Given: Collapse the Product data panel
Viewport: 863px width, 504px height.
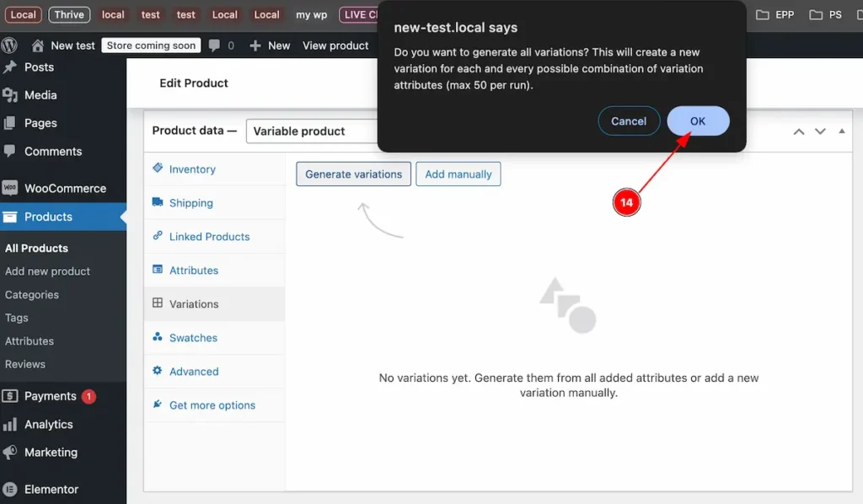Looking at the screenshot, I should coord(842,131).
